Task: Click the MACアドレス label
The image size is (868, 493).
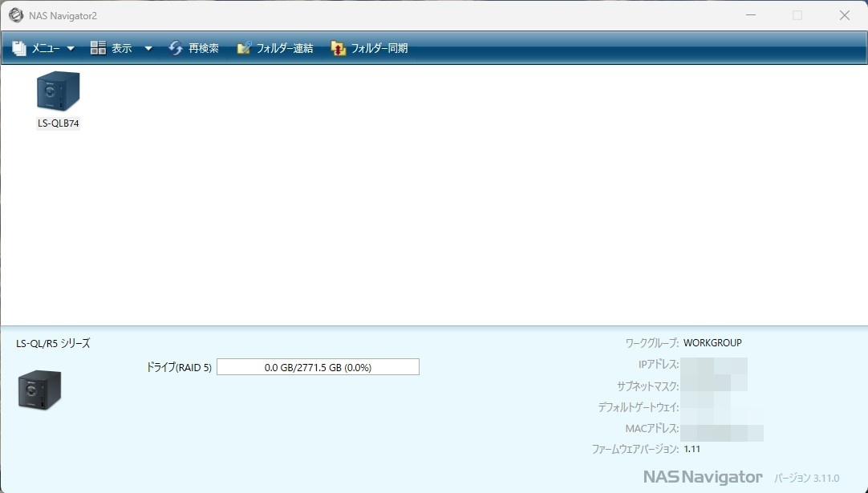Action: point(652,429)
